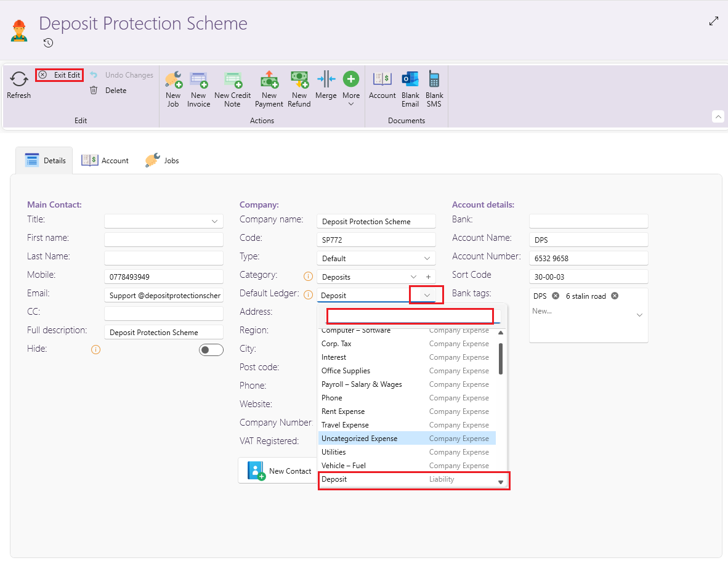Screen dimensions: 728x563
Task: Click Undo Changes
Action: [x=122, y=75]
